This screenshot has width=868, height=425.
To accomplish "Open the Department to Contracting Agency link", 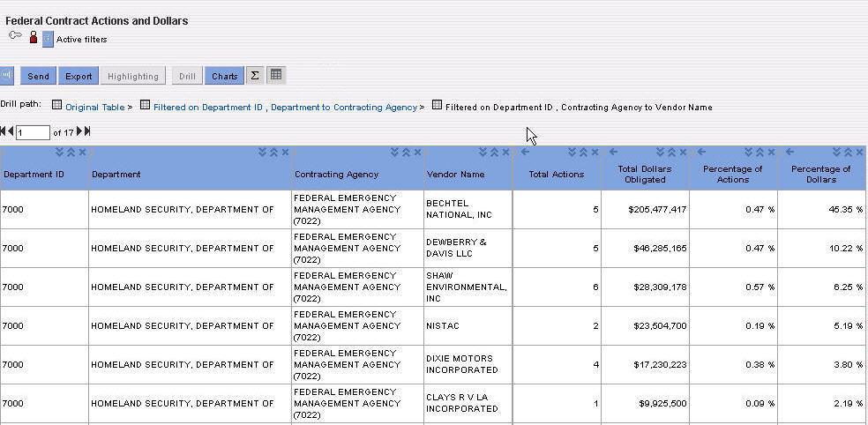I will point(344,108).
